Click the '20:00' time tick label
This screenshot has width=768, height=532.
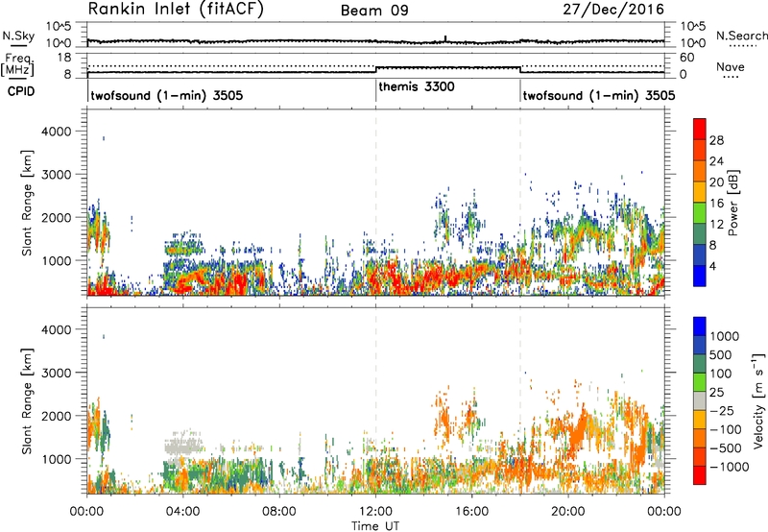click(568, 512)
